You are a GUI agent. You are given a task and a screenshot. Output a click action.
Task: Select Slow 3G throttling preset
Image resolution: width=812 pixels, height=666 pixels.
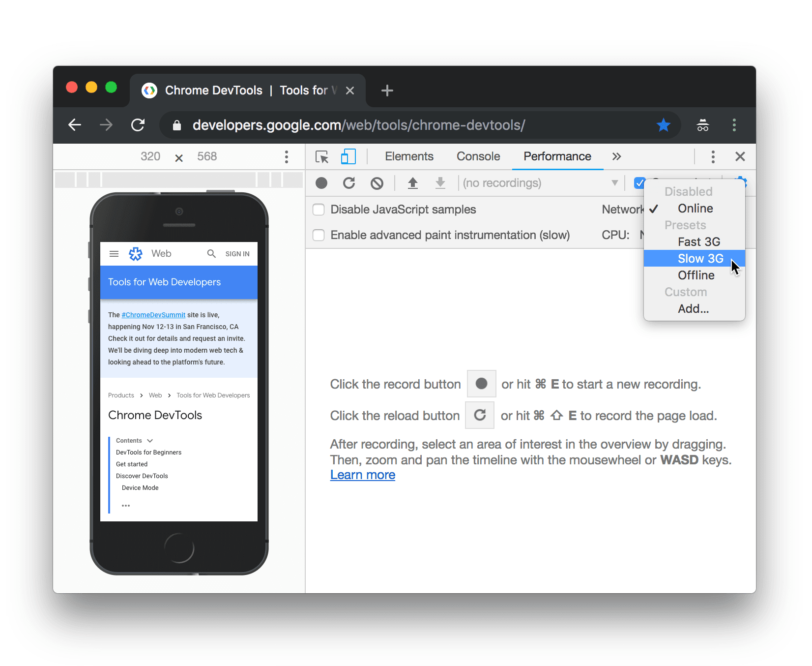pos(700,259)
